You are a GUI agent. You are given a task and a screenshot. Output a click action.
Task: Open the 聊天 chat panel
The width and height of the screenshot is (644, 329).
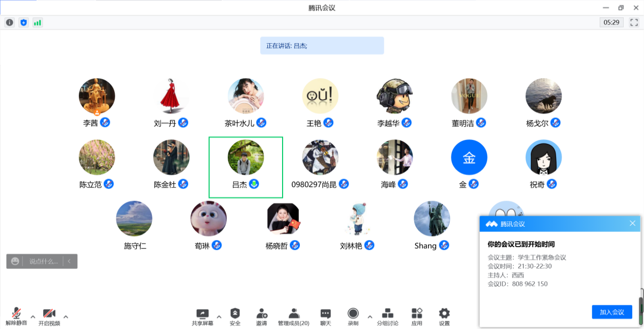pos(326,316)
